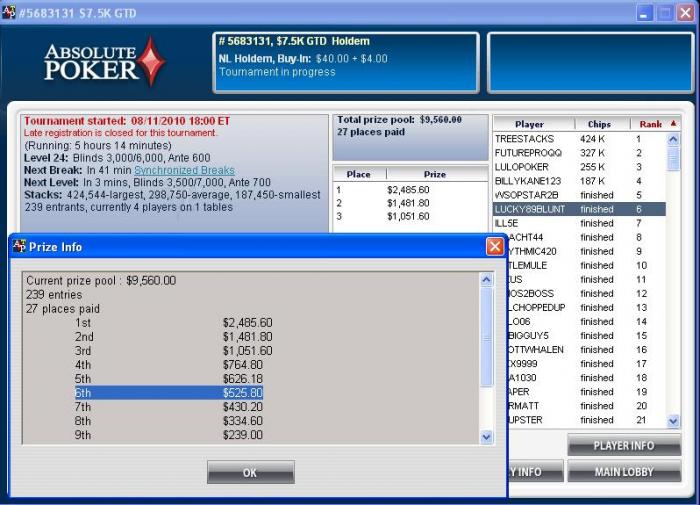Viewport: 700px width, 505px height.
Task: Open the PLAYER INFO button
Action: 624,445
